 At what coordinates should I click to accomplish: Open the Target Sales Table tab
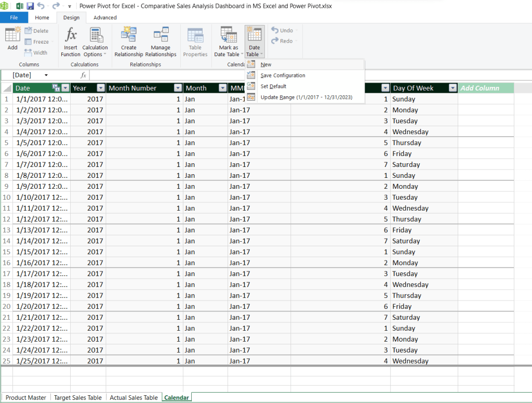[x=78, y=397]
